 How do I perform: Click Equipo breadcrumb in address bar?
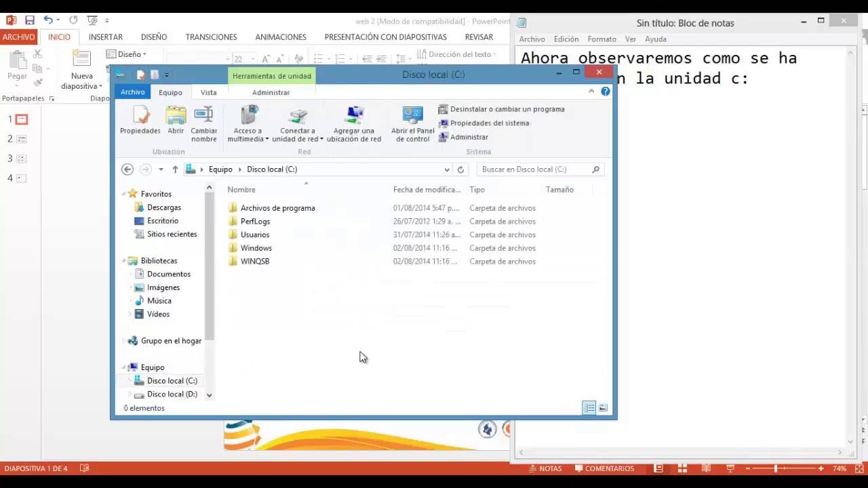[x=220, y=169]
